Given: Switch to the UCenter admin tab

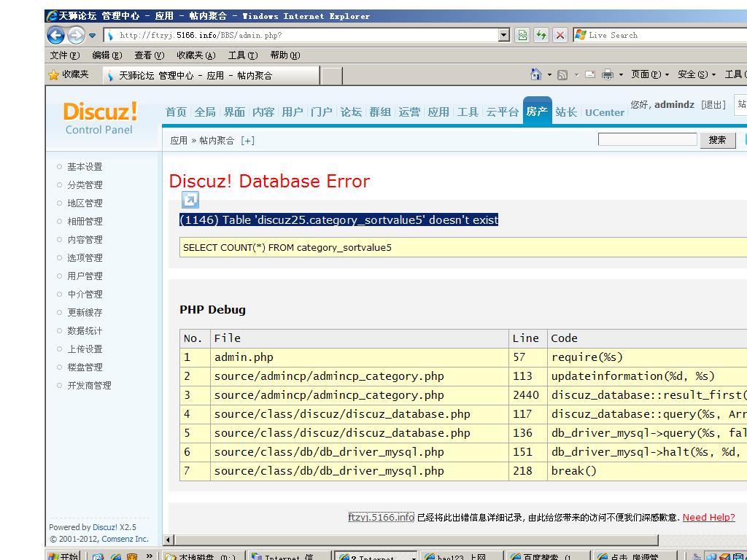Looking at the screenshot, I should [x=605, y=112].
